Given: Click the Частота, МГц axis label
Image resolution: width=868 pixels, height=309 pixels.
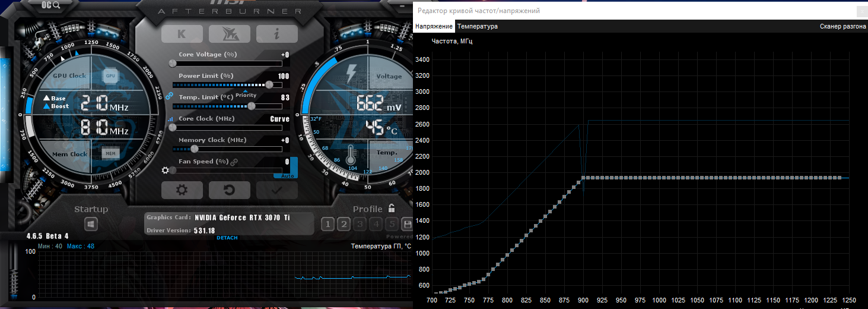Looking at the screenshot, I should point(452,42).
